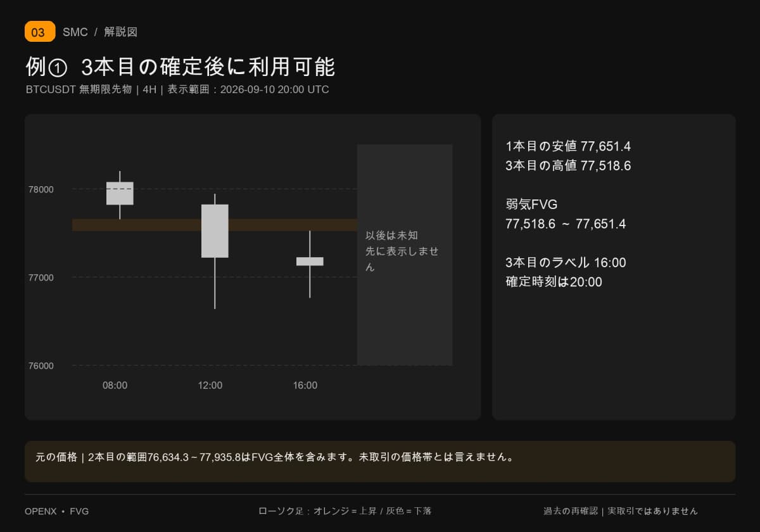Click the 76000 price axis label
760x532 pixels.
(x=41, y=365)
